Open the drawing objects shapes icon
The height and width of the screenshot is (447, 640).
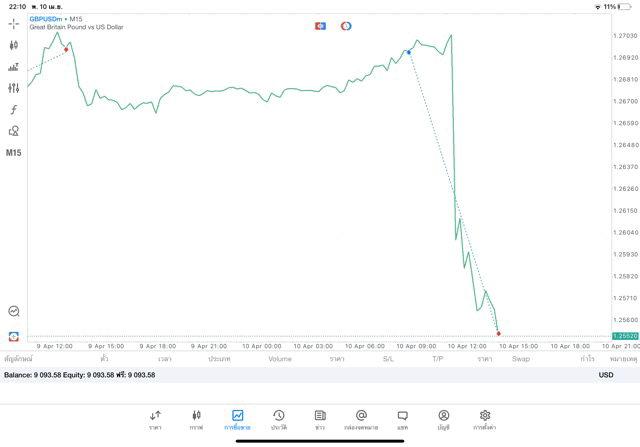(x=13, y=131)
